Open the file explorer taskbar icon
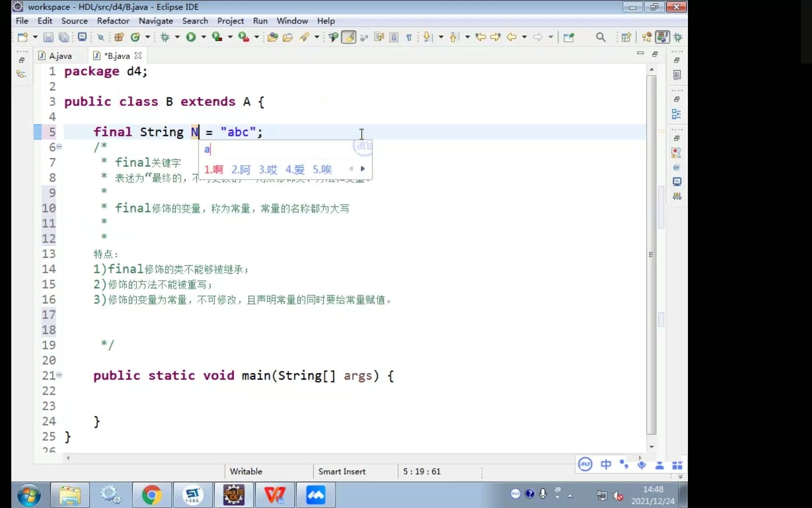 [70, 495]
